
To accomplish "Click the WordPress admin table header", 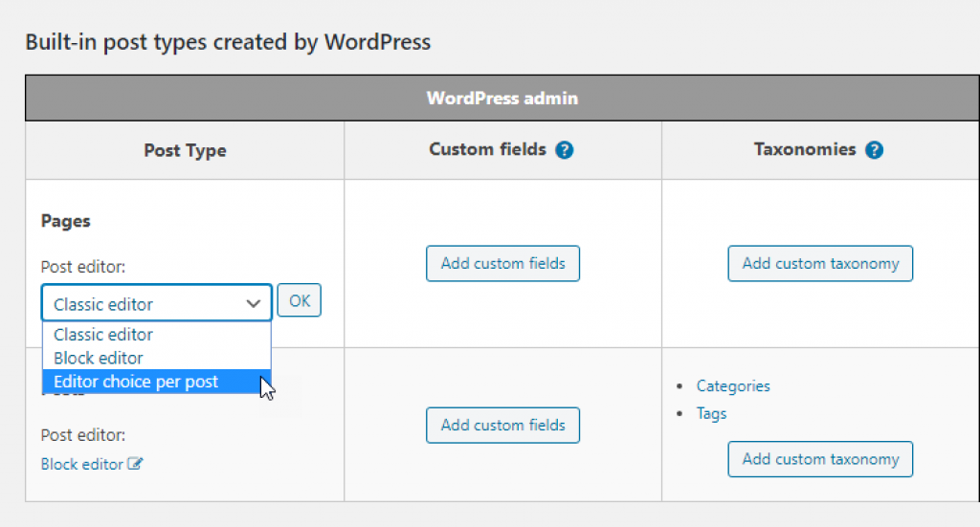I will click(x=502, y=98).
